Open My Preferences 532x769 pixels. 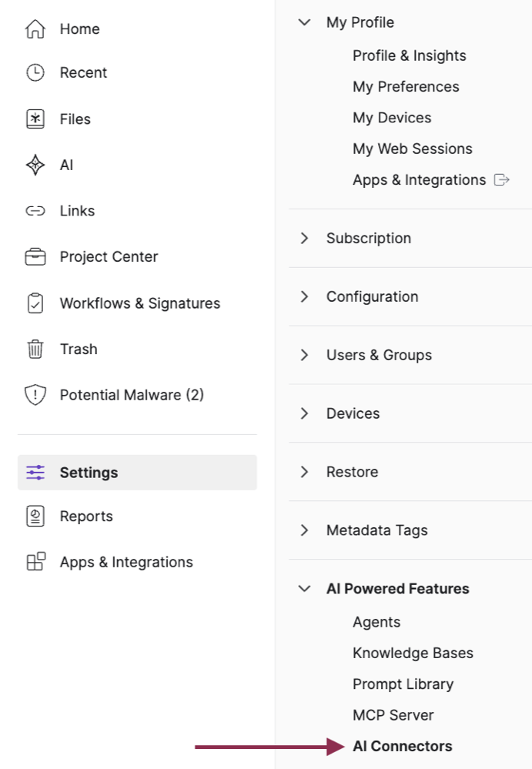click(406, 87)
